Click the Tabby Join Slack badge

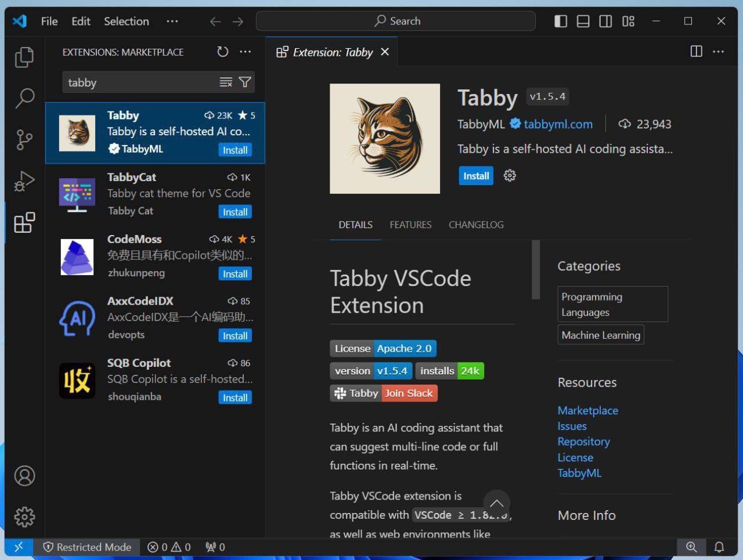(x=384, y=393)
